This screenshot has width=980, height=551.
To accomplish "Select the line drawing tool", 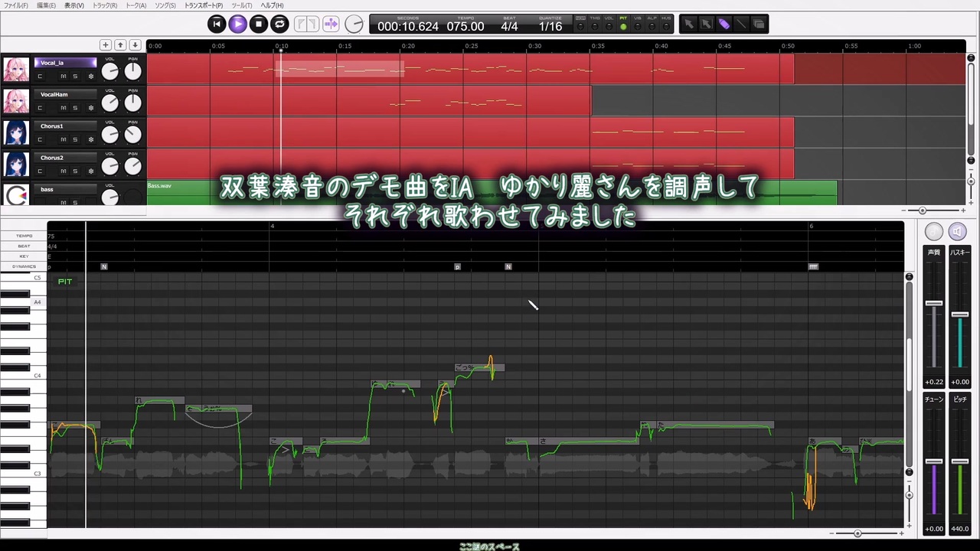I will point(741,24).
